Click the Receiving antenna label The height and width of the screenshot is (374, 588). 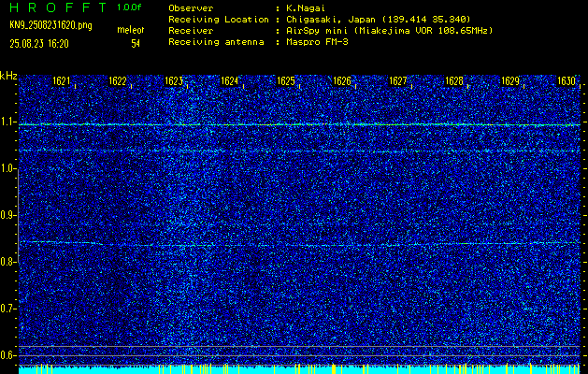point(216,42)
